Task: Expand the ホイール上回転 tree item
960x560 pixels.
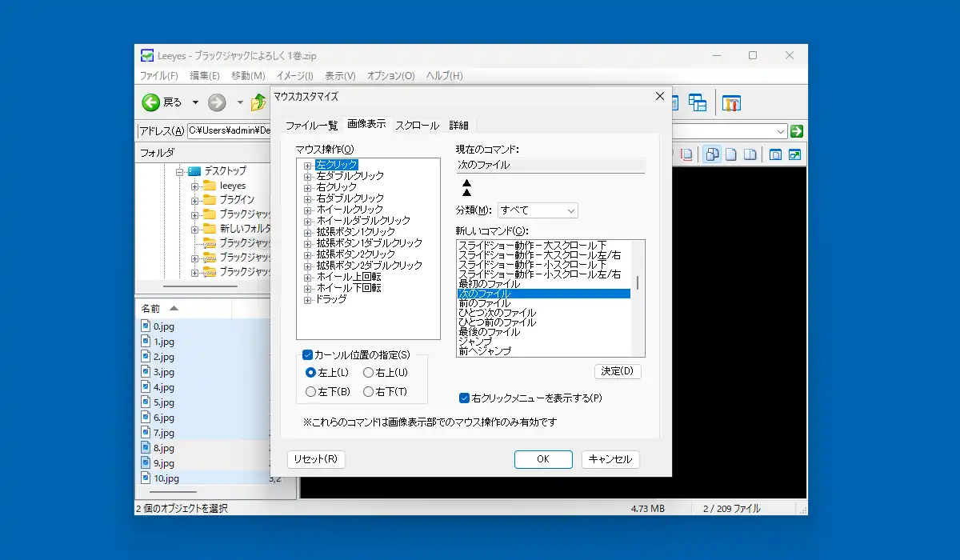Action: 307,277
